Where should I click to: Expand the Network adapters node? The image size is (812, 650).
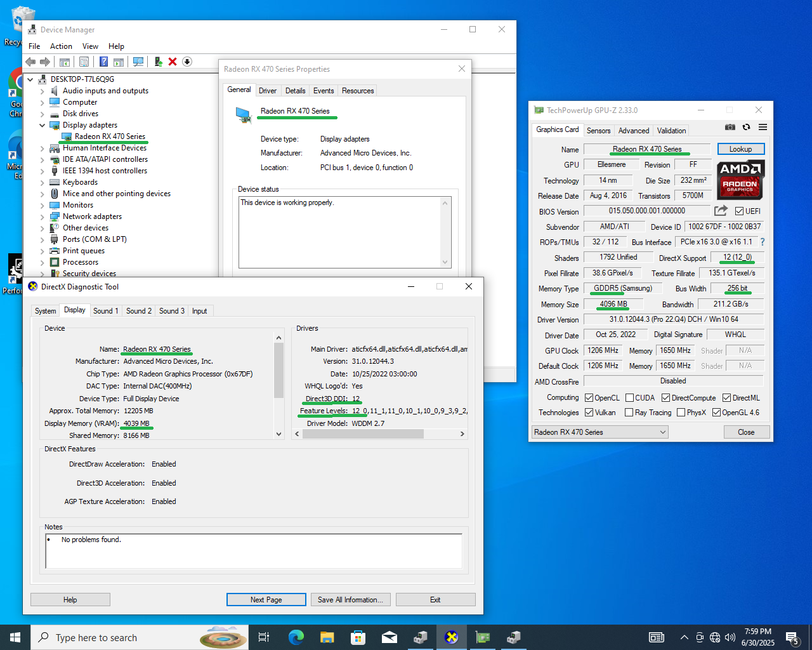(x=43, y=216)
